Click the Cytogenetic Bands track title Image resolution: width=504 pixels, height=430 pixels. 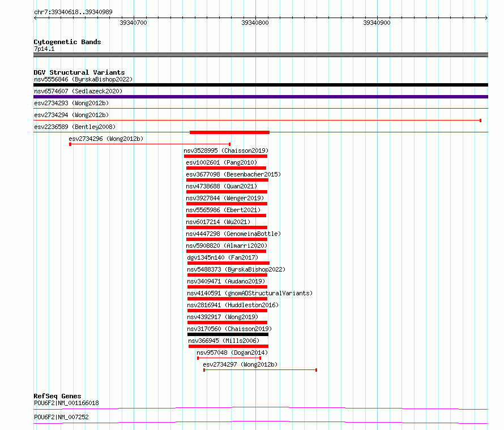[x=67, y=42]
